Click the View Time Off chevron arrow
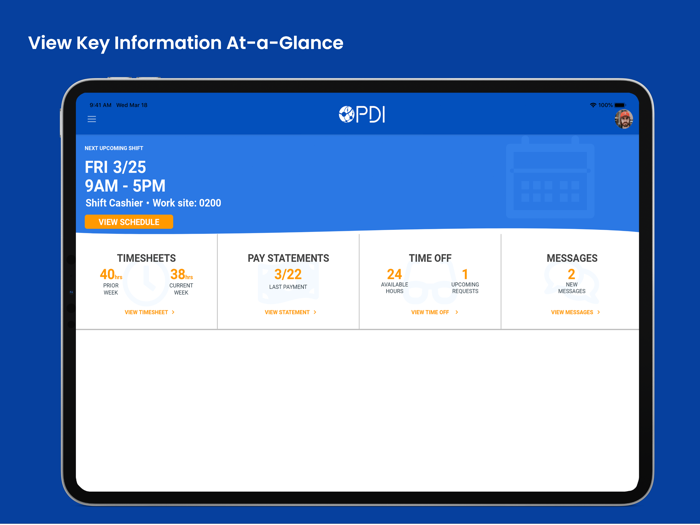Image resolution: width=700 pixels, height=525 pixels. coord(456,312)
